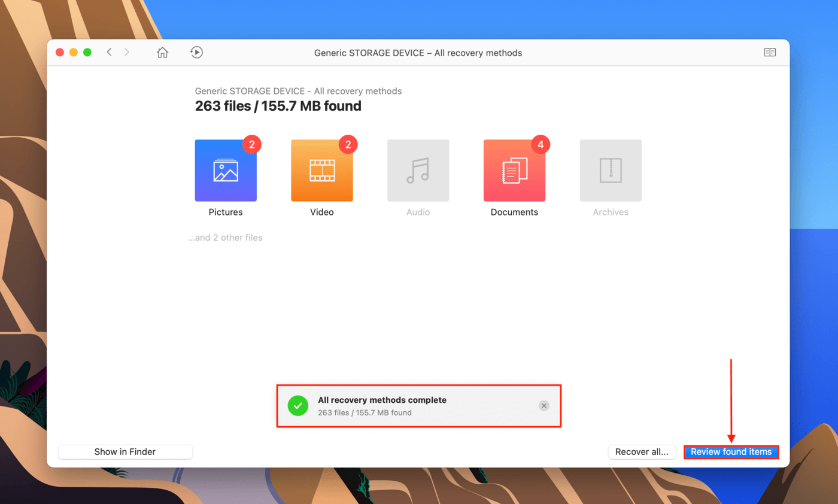
Task: Open the help book icon
Action: tap(770, 53)
